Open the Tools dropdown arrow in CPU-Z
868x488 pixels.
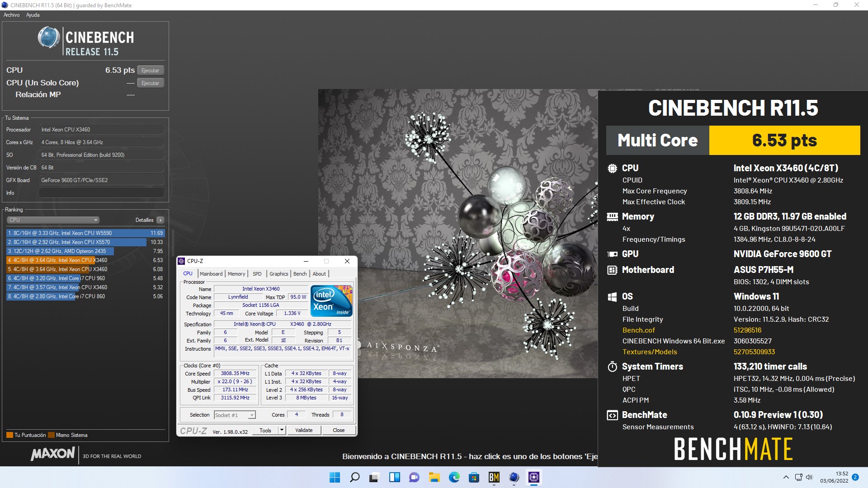282,431
